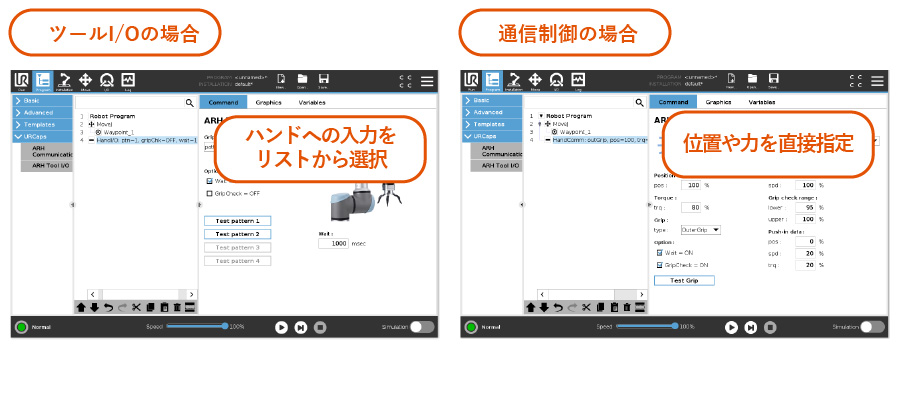Collapse the URCaps section in the left screenshot
Viewport: 900px width, 395px height.
(x=43, y=137)
